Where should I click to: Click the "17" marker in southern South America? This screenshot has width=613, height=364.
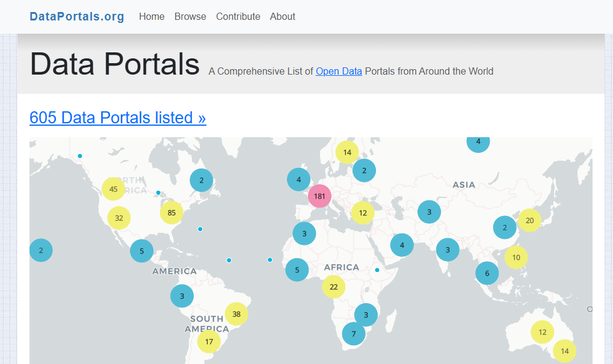pyautogui.click(x=209, y=341)
